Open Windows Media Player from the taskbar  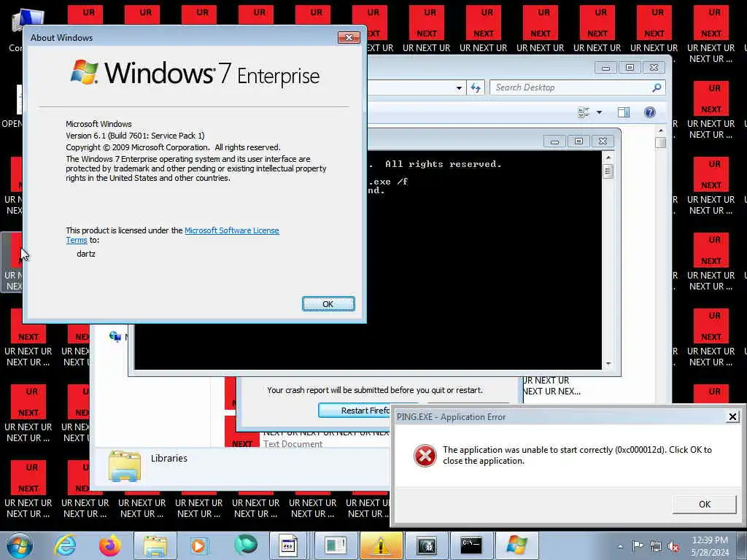point(199,545)
